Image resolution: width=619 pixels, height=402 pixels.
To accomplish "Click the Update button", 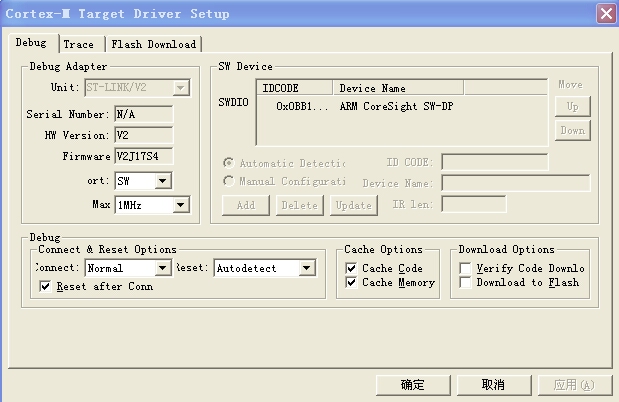I will [354, 205].
